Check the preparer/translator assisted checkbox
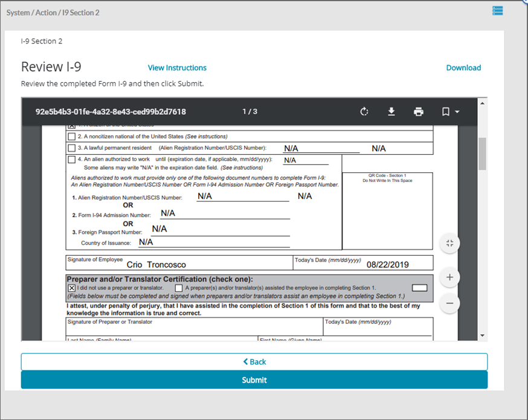This screenshot has height=420, width=528. (x=179, y=288)
